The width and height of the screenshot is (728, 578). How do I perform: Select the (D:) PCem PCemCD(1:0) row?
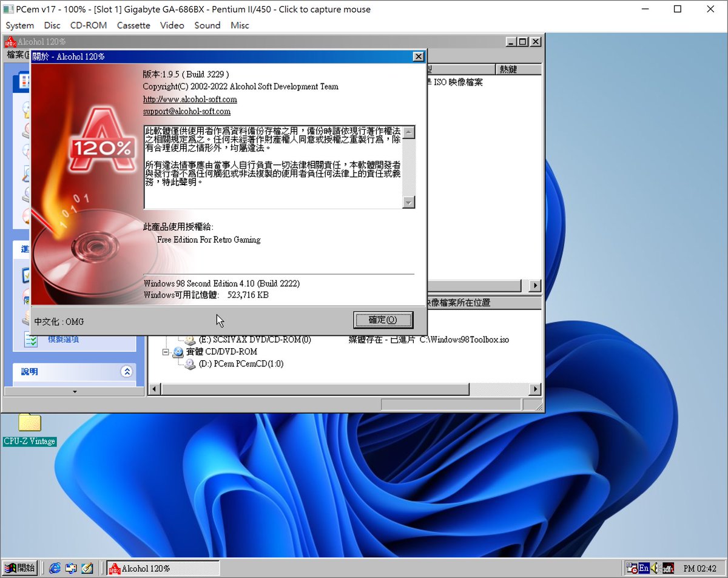[241, 364]
